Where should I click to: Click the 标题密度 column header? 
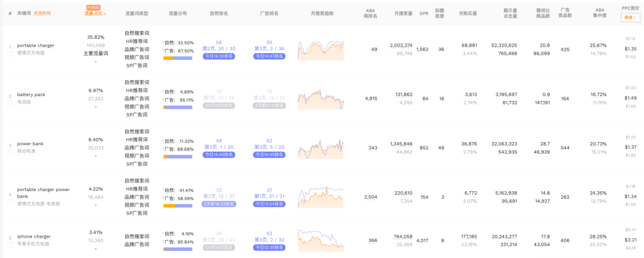click(x=439, y=14)
